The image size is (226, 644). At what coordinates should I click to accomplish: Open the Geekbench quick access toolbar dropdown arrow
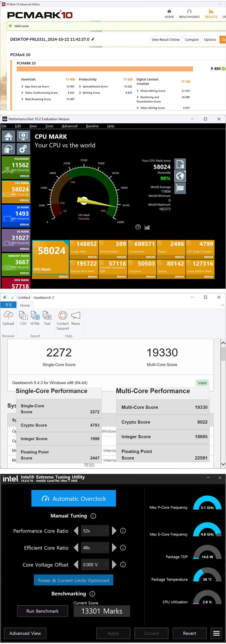pos(12,298)
